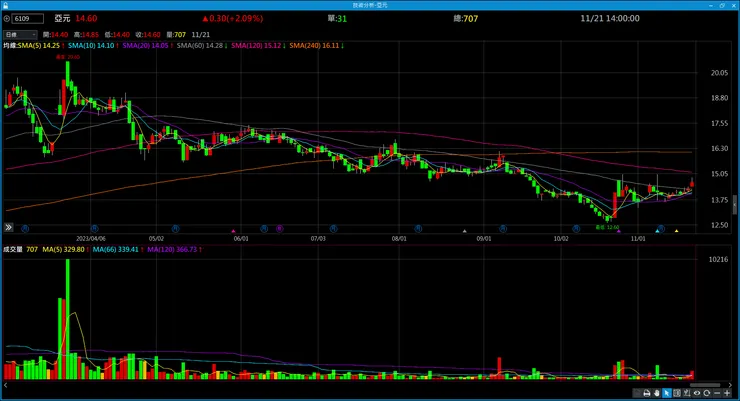Click the volume MA(66) 339.41 label
740x401 pixels.
point(118,249)
